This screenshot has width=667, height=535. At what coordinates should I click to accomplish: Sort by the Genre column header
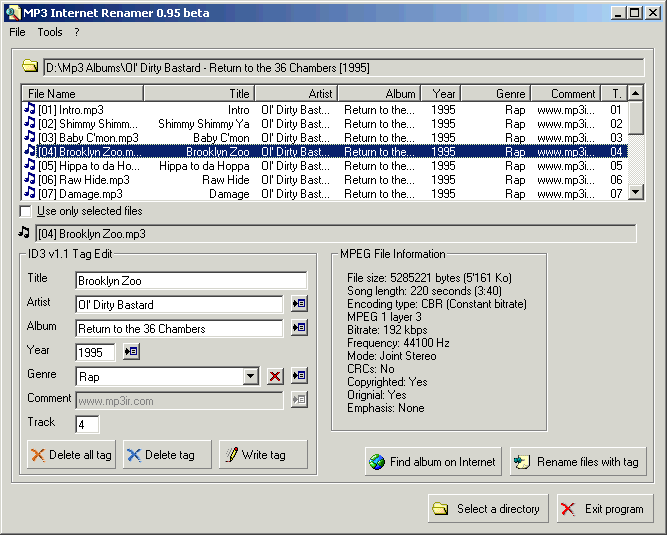(x=496, y=94)
